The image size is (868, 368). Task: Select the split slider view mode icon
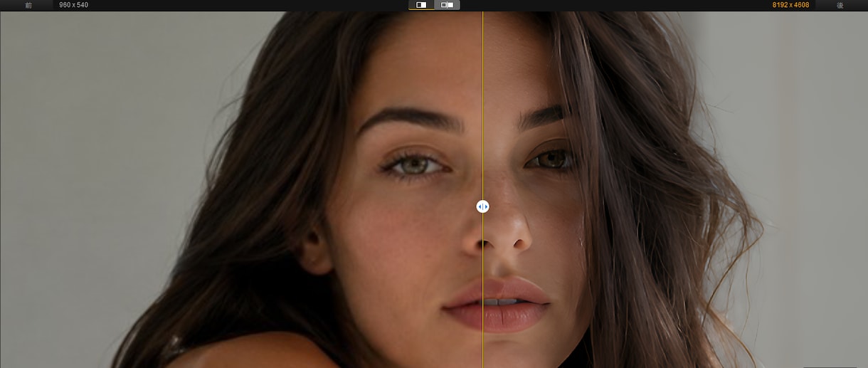(x=421, y=5)
